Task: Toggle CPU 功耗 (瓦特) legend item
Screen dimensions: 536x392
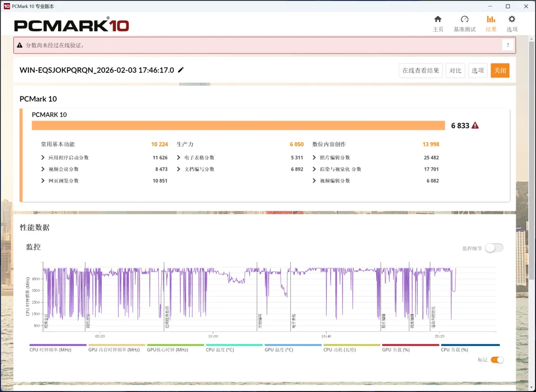Action: pos(352,348)
